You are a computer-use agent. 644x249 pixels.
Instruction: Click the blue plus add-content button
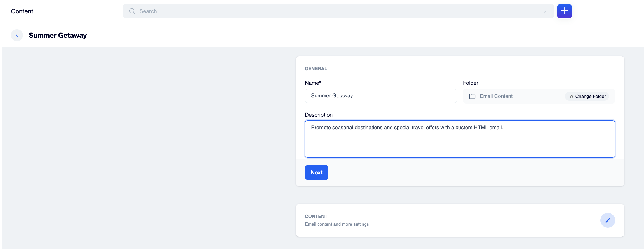(x=564, y=11)
